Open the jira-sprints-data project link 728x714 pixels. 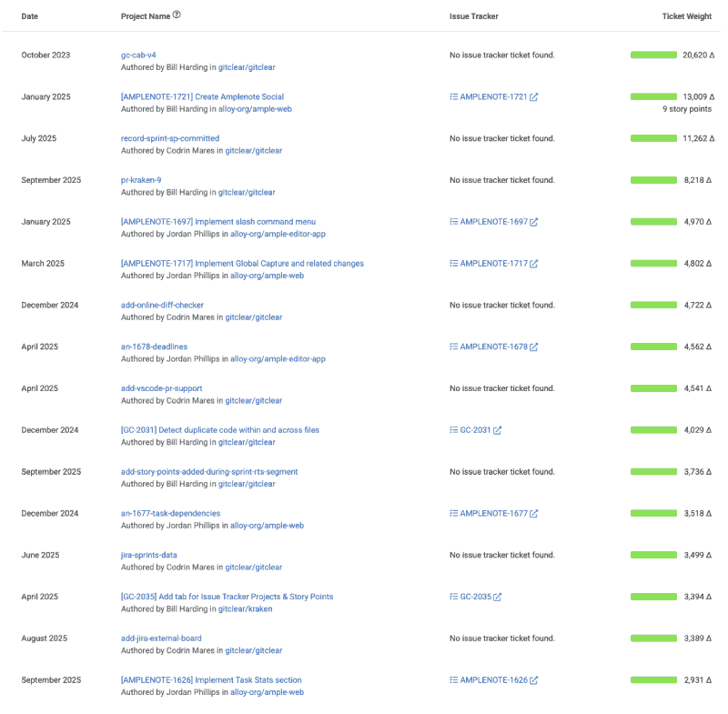pos(148,555)
